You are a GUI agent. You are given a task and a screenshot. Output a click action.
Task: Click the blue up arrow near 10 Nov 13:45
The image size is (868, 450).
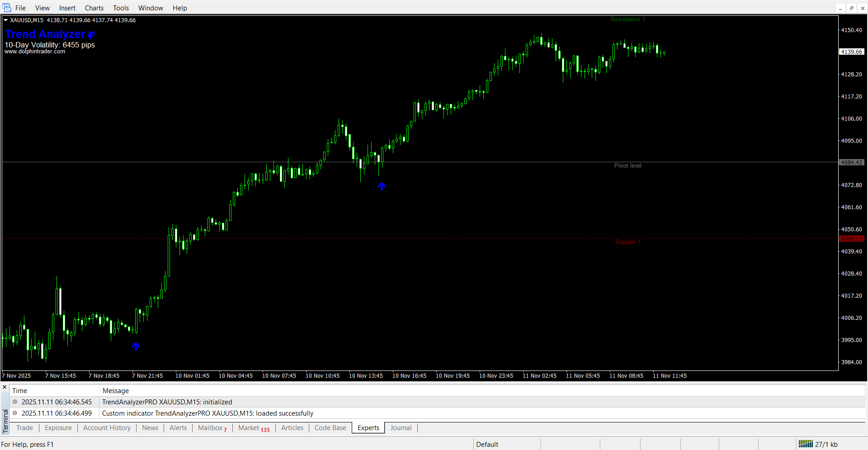pos(382,186)
